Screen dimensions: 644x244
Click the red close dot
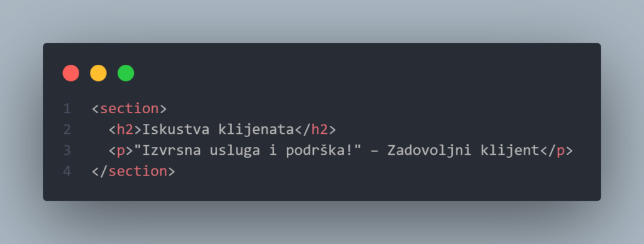[70, 73]
